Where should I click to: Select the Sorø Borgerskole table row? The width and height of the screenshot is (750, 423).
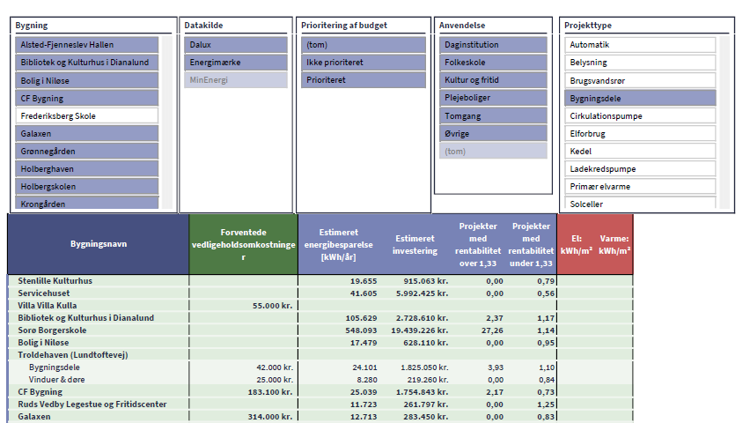[56, 330]
